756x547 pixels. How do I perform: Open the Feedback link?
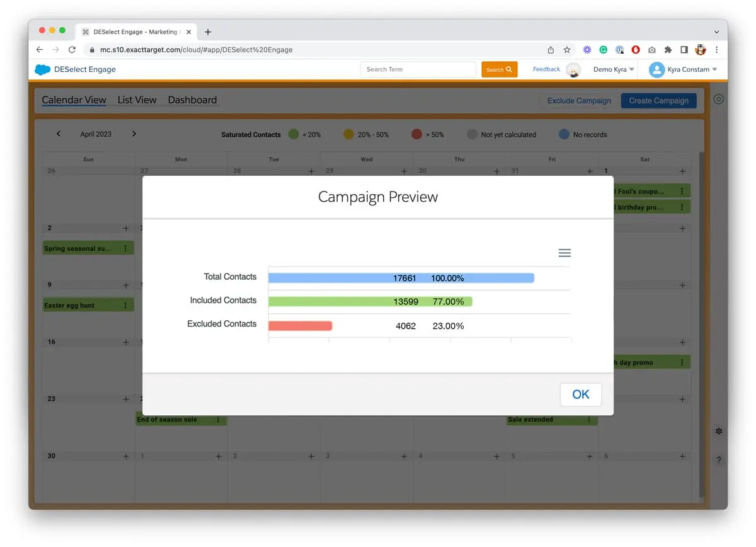[x=546, y=69]
